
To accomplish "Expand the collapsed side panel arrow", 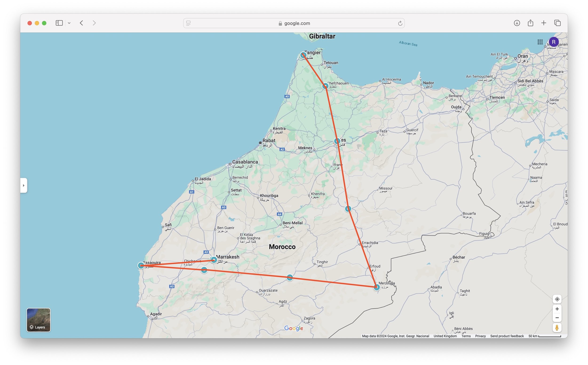I will (24, 185).
